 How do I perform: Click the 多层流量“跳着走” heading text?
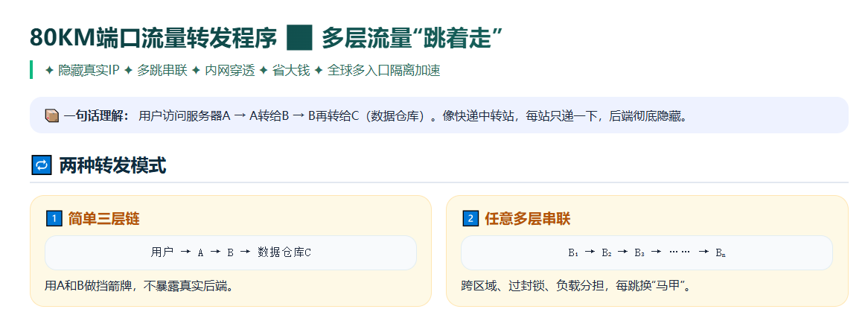[x=412, y=38]
